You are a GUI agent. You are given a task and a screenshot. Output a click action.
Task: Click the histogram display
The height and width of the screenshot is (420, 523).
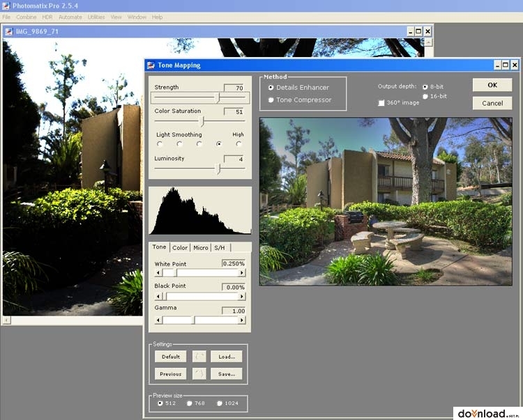[x=200, y=210]
